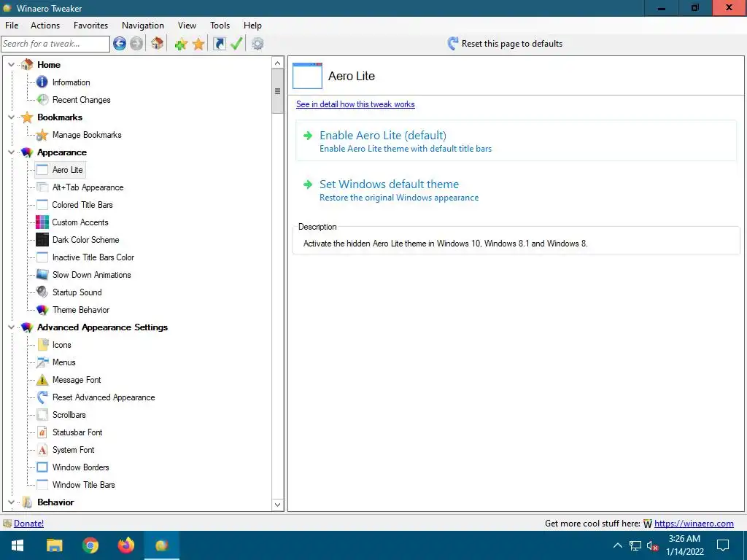Click the blue back navigation arrow
747x560 pixels.
click(x=120, y=44)
